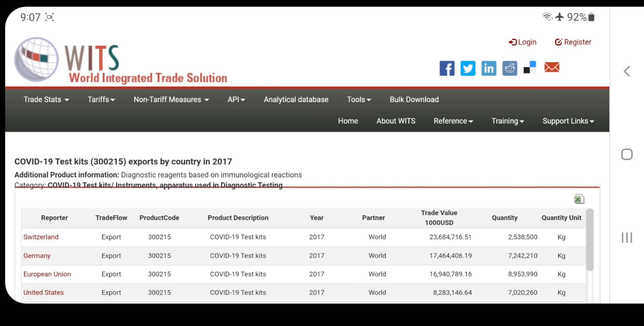This screenshot has width=644, height=326.
Task: Download table as Excel file icon
Action: pos(579,199)
